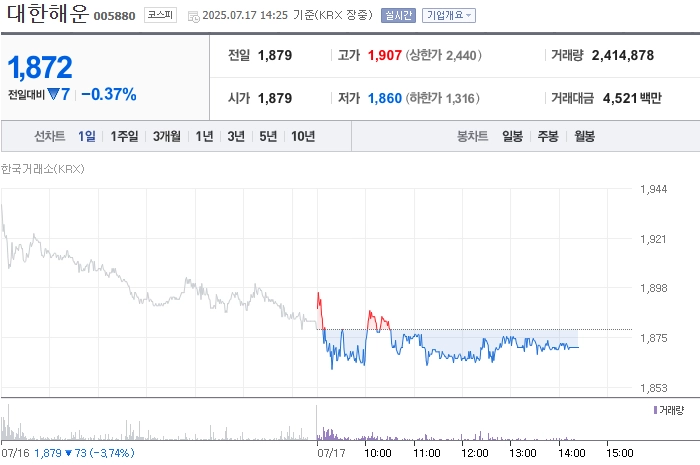Click the 하한가 1,316 text
This screenshot has width=700, height=465.
coord(442,98)
